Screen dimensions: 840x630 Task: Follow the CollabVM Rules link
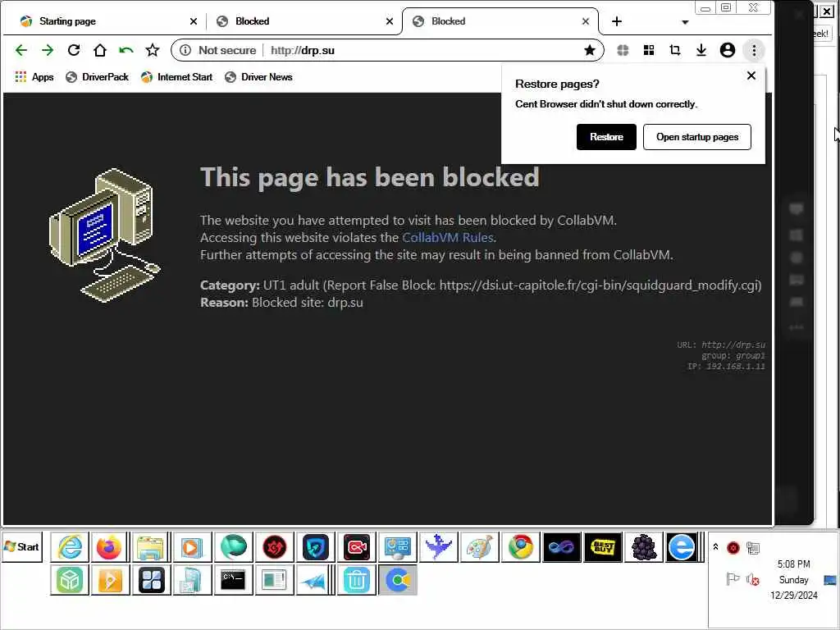pyautogui.click(x=448, y=237)
